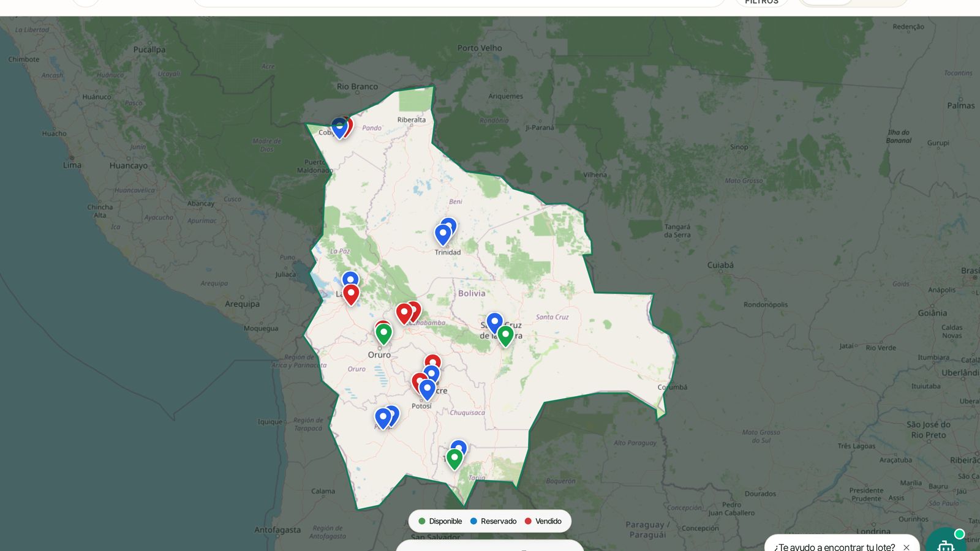Select the green available pin above Oruro

[383, 334]
